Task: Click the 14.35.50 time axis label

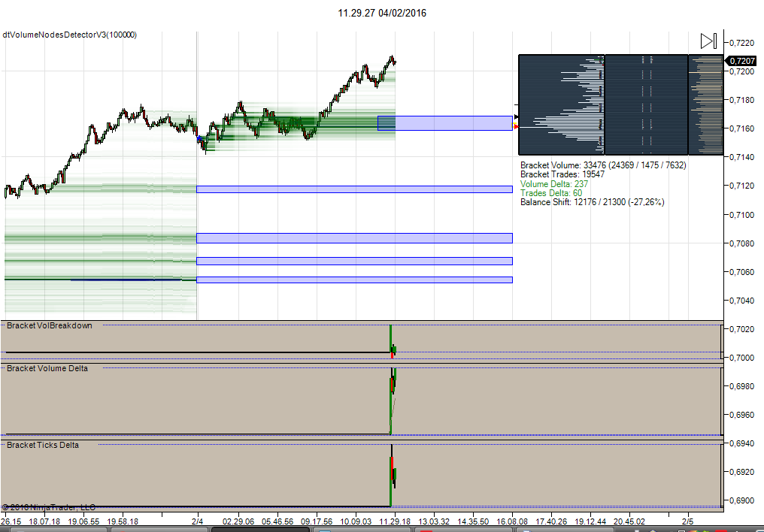Action: coord(473,521)
